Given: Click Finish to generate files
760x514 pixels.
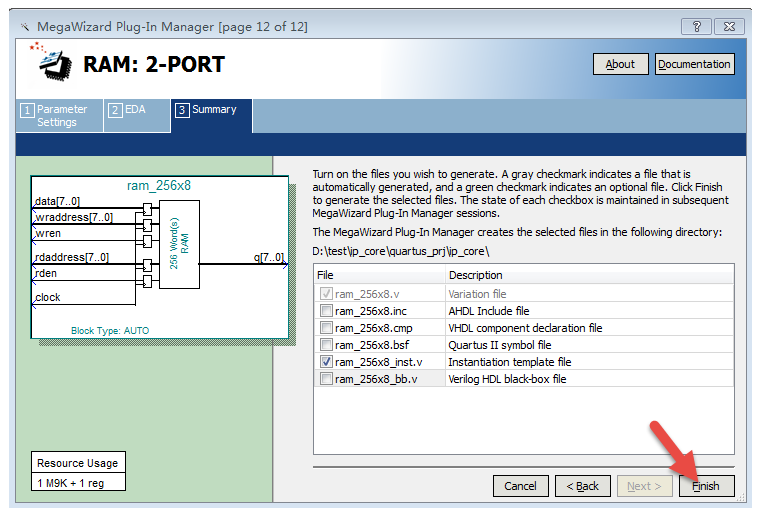Looking at the screenshot, I should click(706, 486).
